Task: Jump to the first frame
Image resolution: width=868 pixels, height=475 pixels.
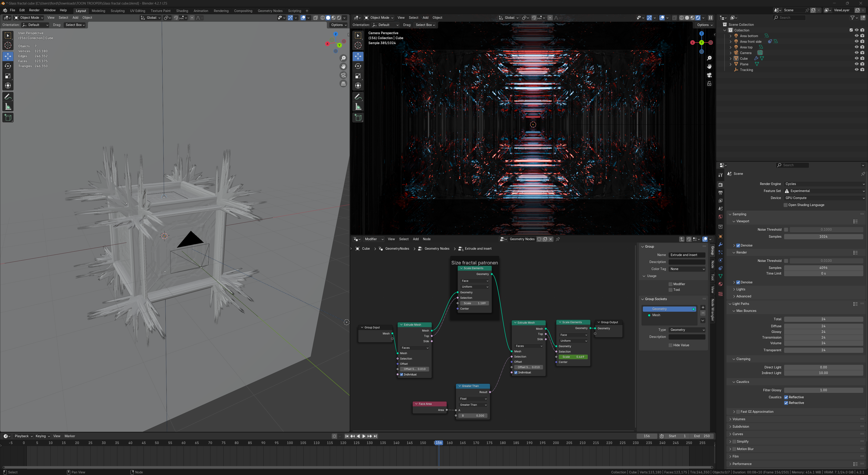Action: pos(347,436)
